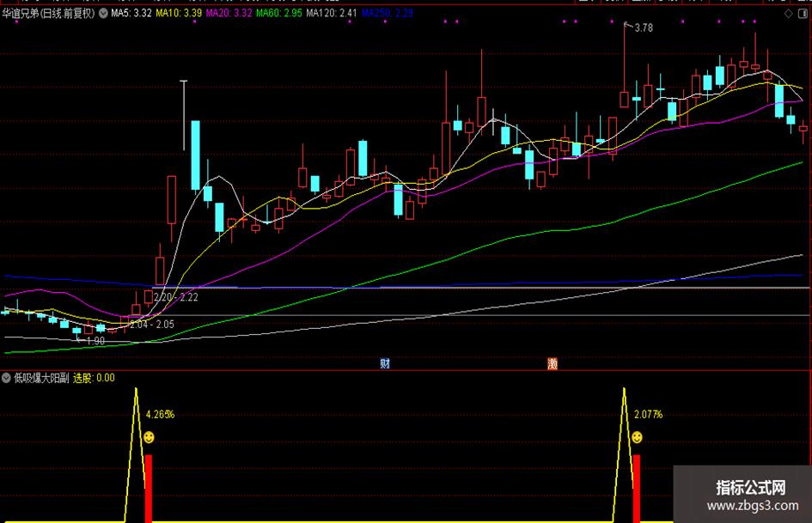Click the 2.077% signal label
This screenshot has width=812, height=523.
(x=649, y=414)
